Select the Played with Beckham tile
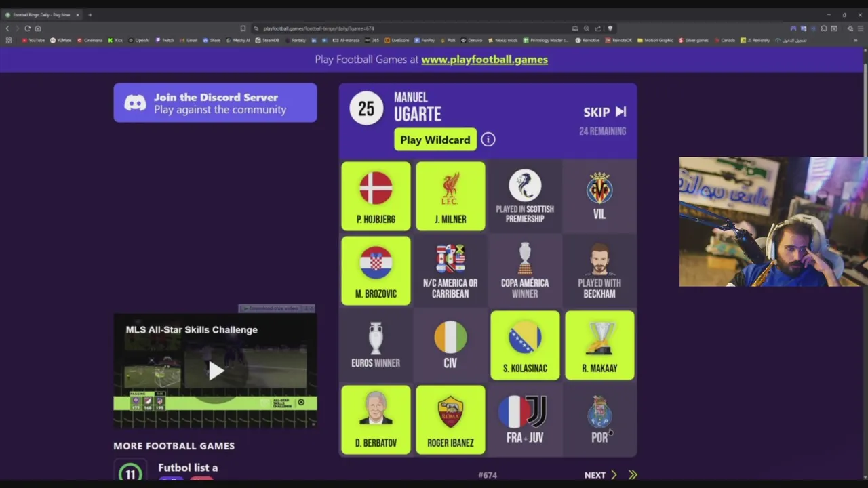This screenshot has height=488, width=868. point(599,271)
